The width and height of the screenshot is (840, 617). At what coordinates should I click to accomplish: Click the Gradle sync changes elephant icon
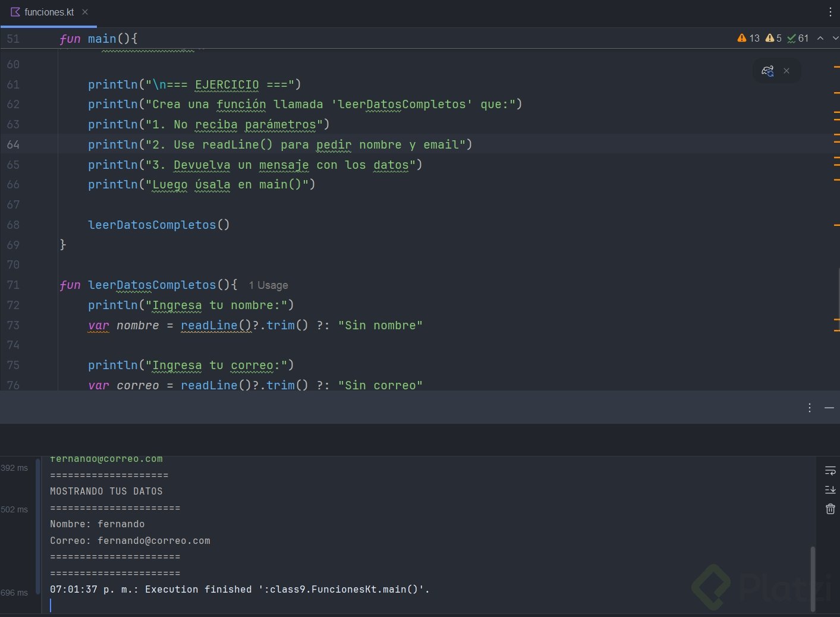767,71
